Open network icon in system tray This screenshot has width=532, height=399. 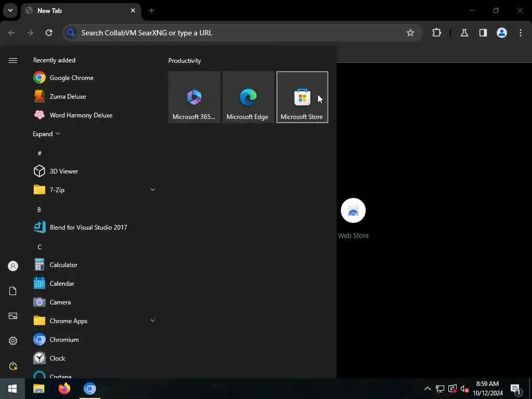tap(440, 389)
